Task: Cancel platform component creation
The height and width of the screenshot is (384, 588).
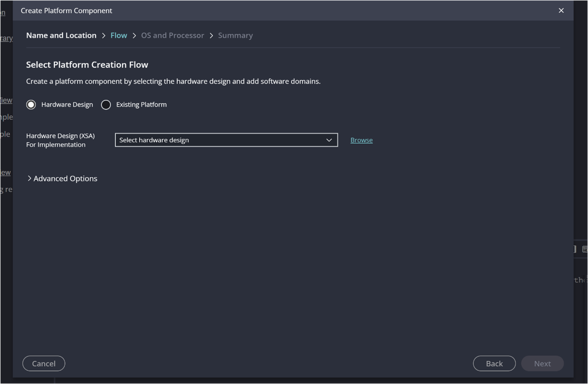Action: click(43, 363)
